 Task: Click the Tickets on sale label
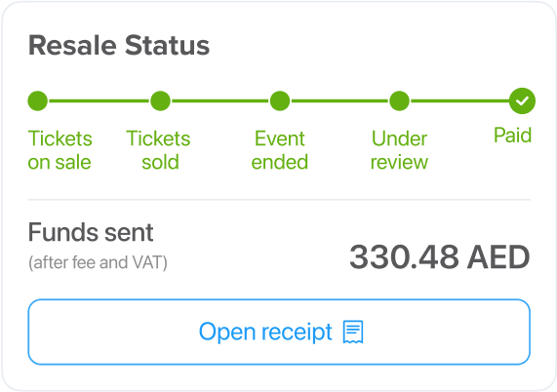(60, 150)
